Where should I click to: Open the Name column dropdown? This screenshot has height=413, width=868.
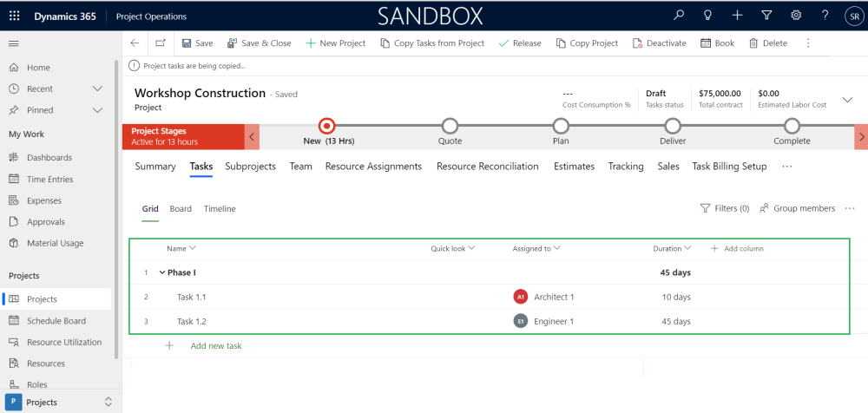(x=193, y=248)
